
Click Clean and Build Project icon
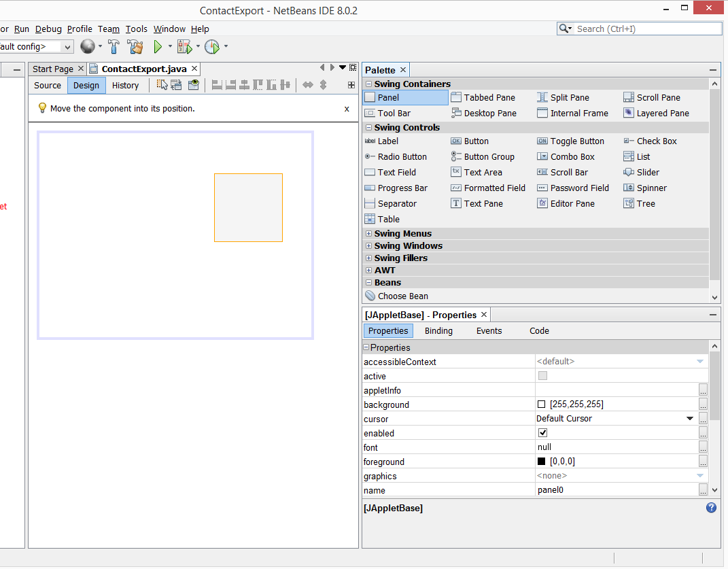(x=135, y=47)
